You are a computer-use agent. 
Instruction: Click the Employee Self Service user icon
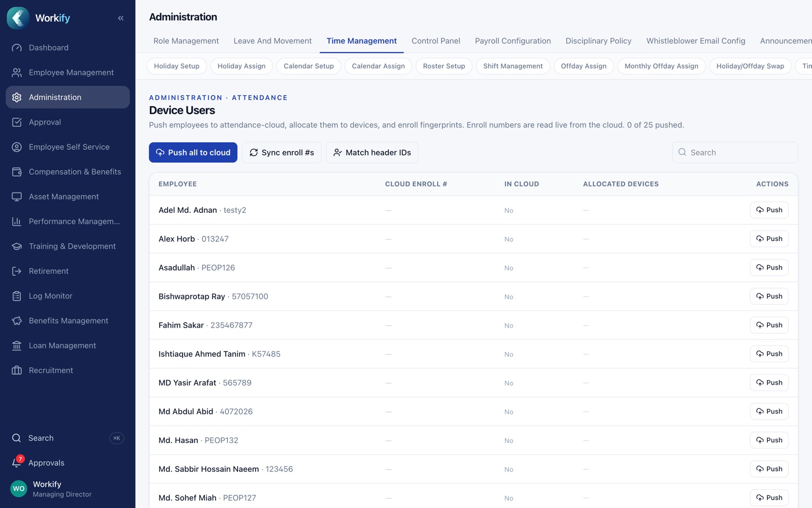click(x=17, y=147)
